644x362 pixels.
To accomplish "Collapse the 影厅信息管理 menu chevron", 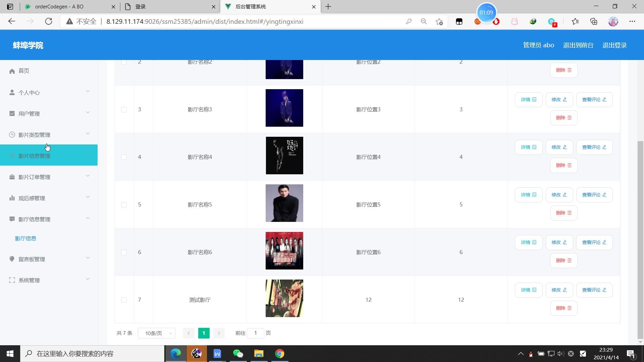I will [88, 218].
